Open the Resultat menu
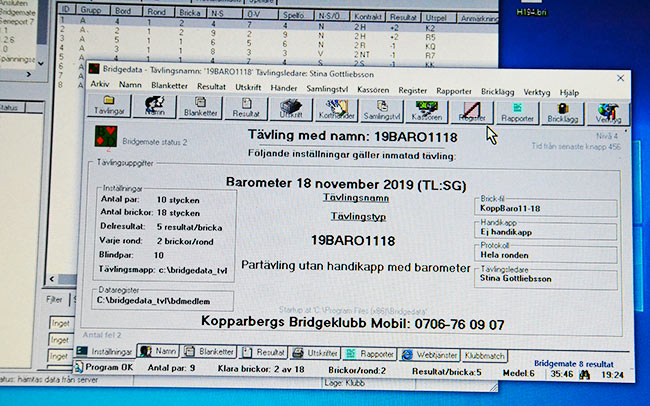The height and width of the screenshot is (406, 650). coord(211,87)
